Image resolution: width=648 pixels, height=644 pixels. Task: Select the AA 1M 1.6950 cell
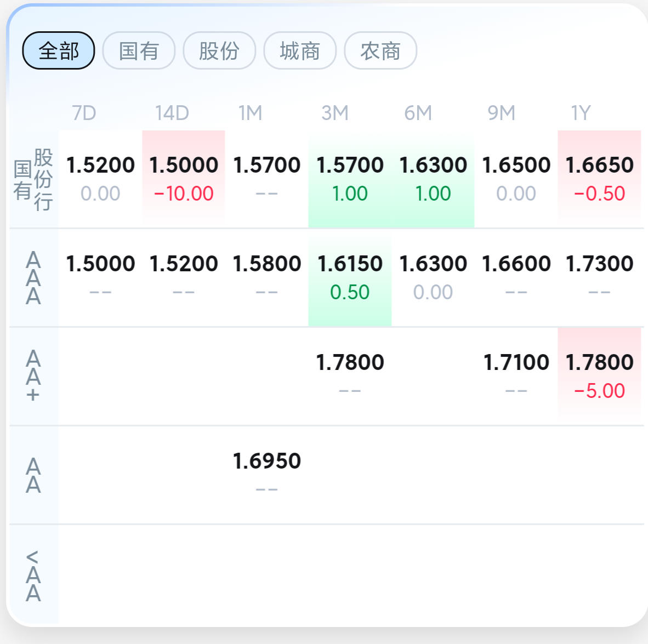pos(266,475)
